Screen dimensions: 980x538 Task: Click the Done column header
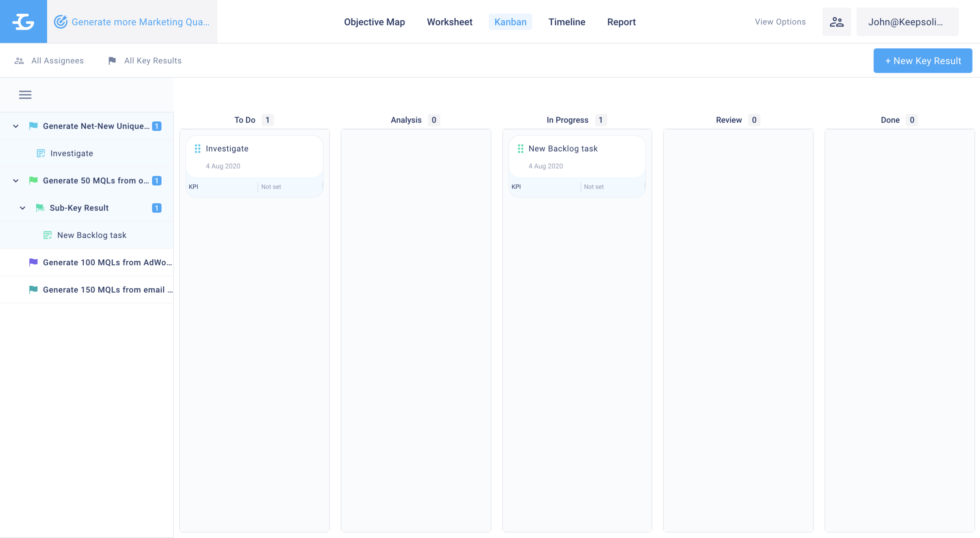(x=890, y=120)
